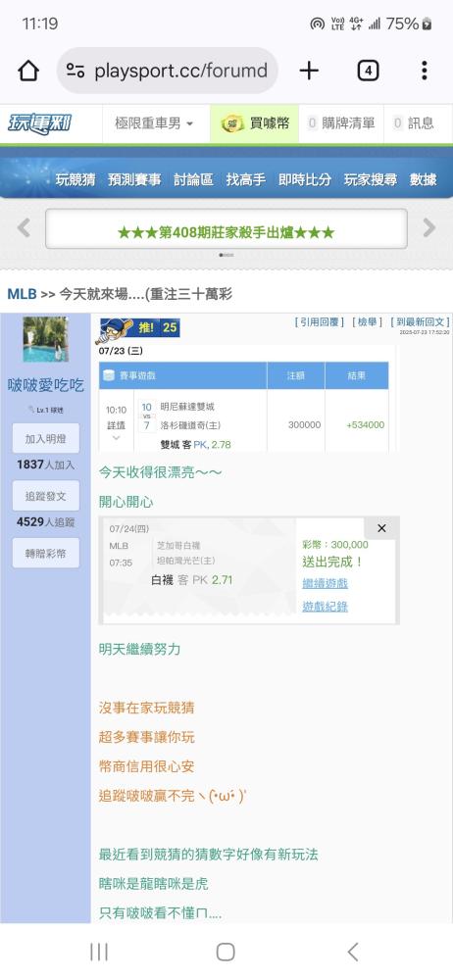Viewport: 453px width, 980px height.
Task: Open 找高手 in the navigation bar
Action: click(246, 180)
